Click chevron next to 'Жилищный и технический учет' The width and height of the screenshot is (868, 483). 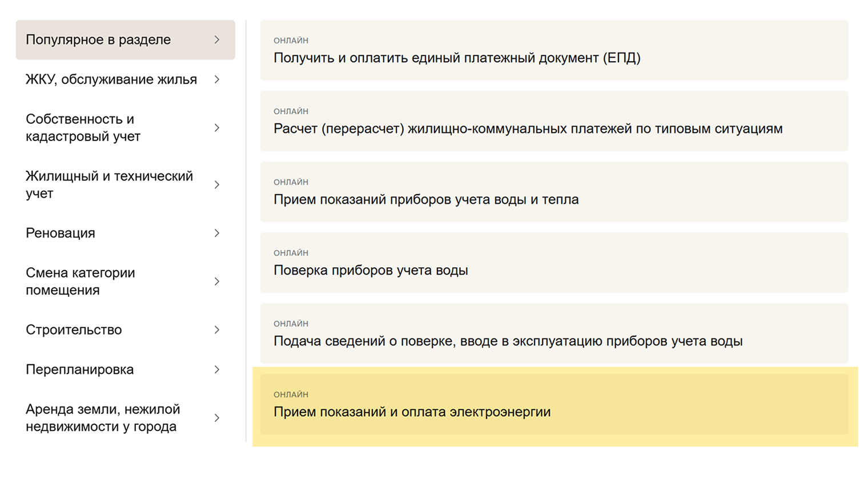[217, 185]
